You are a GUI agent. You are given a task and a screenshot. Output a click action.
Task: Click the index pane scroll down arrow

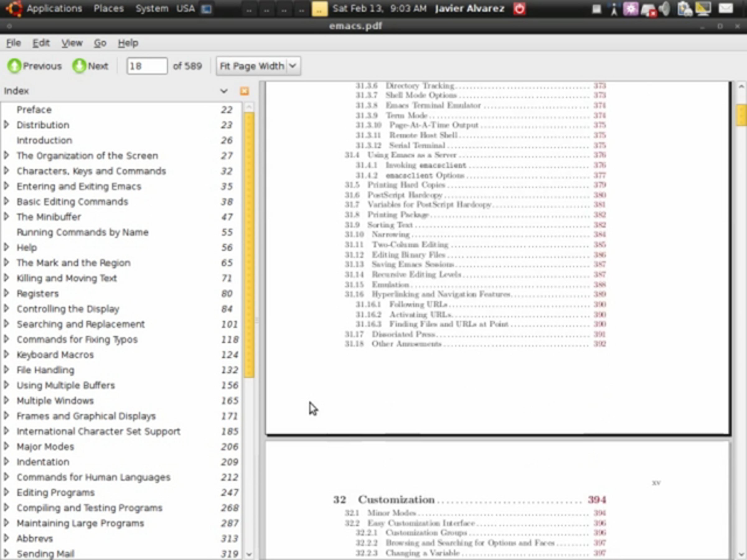tap(249, 554)
